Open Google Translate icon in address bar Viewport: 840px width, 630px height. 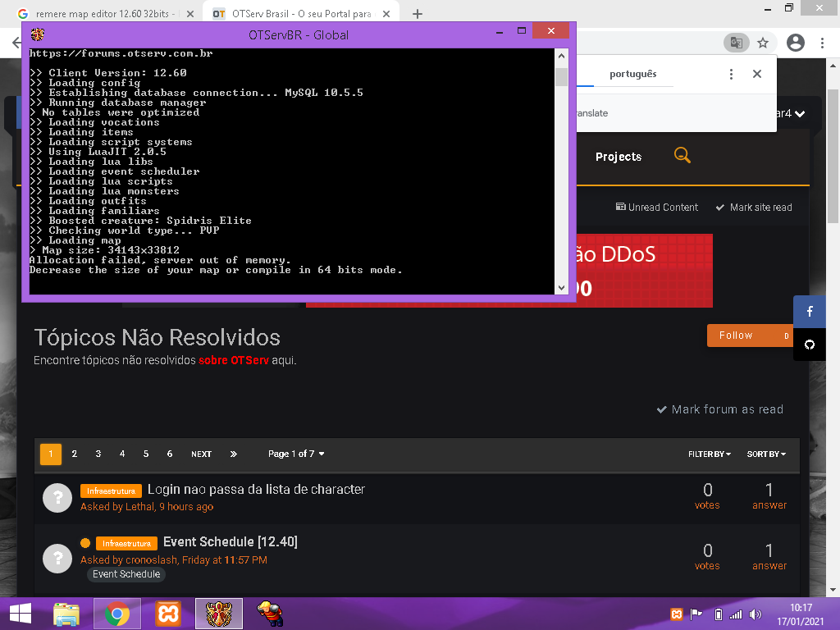click(x=737, y=43)
